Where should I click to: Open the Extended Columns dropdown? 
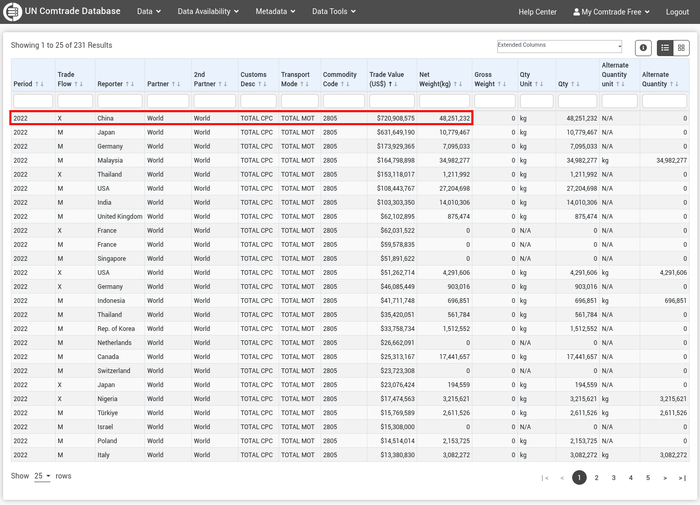(x=559, y=46)
